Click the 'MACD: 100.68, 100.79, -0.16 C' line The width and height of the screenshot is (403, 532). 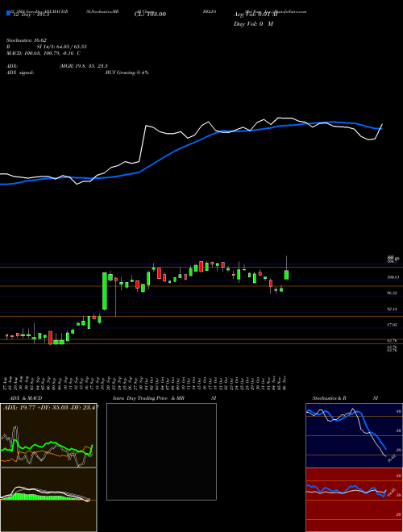coord(44,53)
